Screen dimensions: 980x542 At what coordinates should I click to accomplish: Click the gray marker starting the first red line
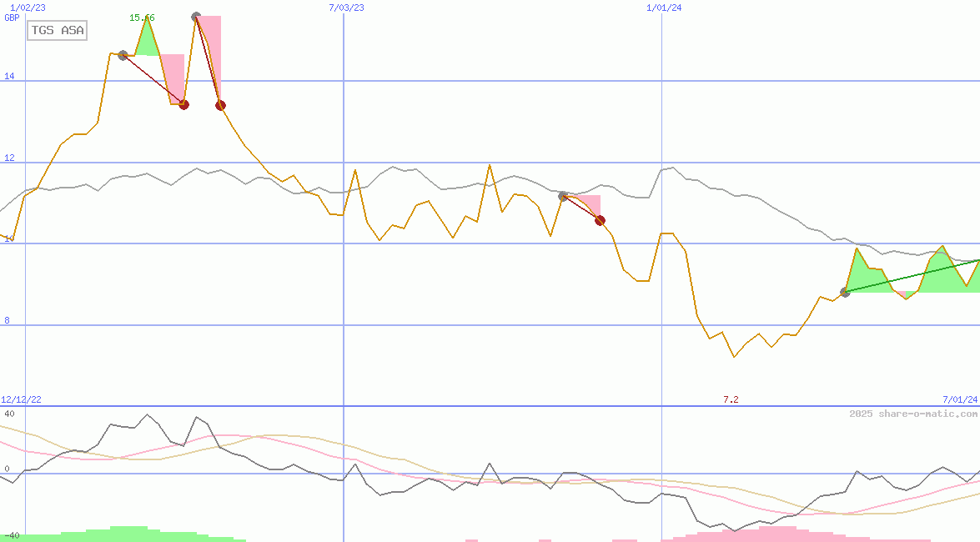point(123,55)
